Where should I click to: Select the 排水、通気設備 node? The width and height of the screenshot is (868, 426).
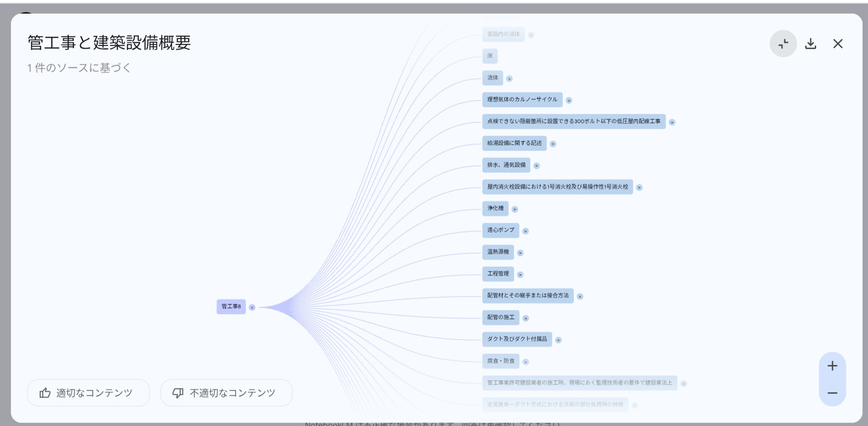click(506, 165)
